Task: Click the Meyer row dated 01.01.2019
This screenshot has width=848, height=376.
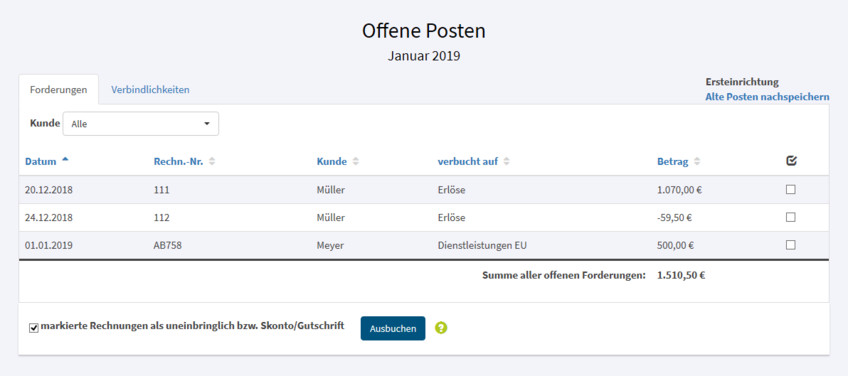Action: (424, 245)
